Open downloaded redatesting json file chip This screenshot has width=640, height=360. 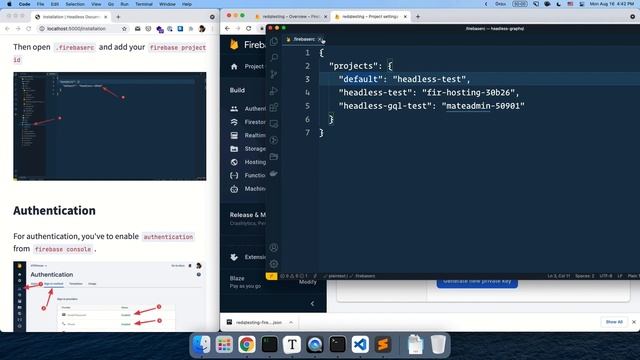point(255,322)
